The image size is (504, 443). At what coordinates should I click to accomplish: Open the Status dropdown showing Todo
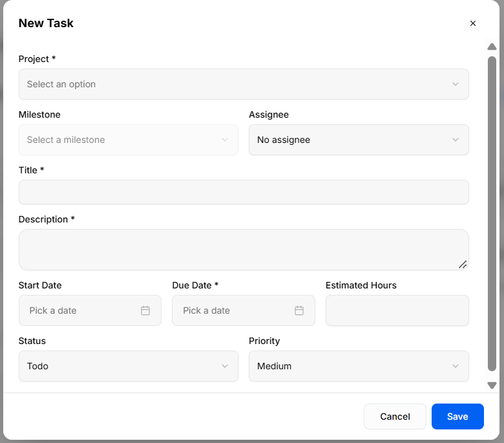coord(128,366)
